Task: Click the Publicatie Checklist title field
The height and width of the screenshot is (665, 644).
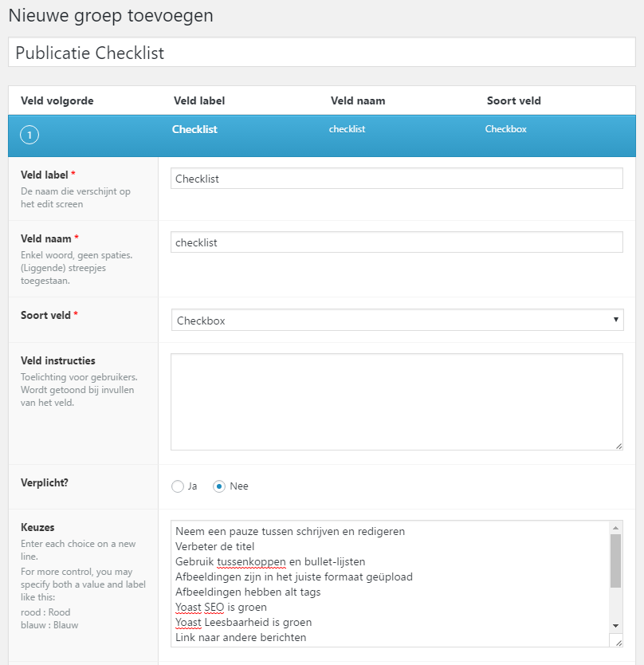Action: 322,52
